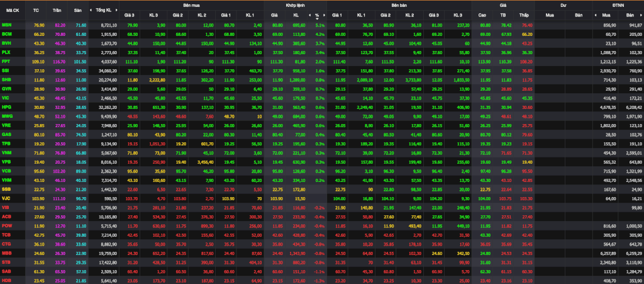Open the VHM ticker symbol
Viewport: 644px width, 284px height.
pyautogui.click(x=6, y=179)
